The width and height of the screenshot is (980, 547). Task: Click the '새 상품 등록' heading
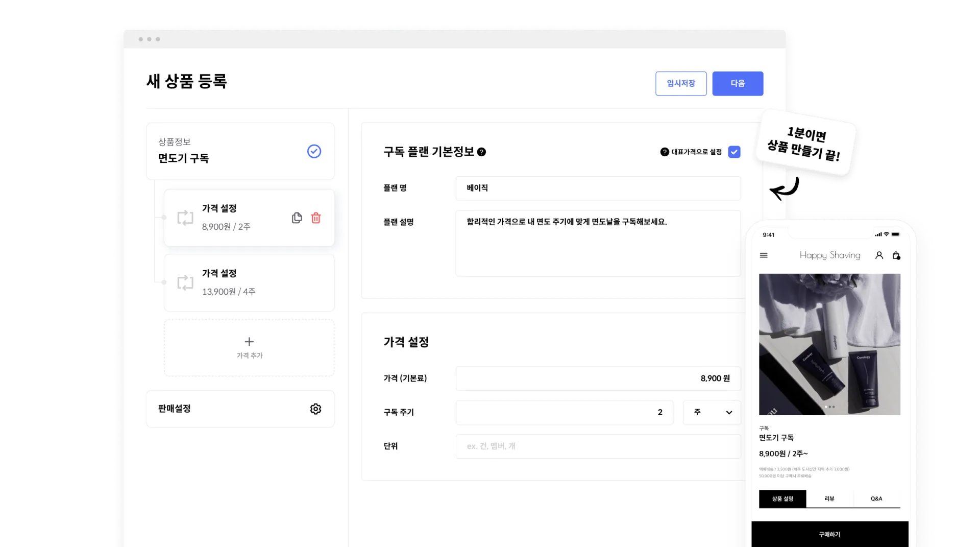[x=186, y=81]
